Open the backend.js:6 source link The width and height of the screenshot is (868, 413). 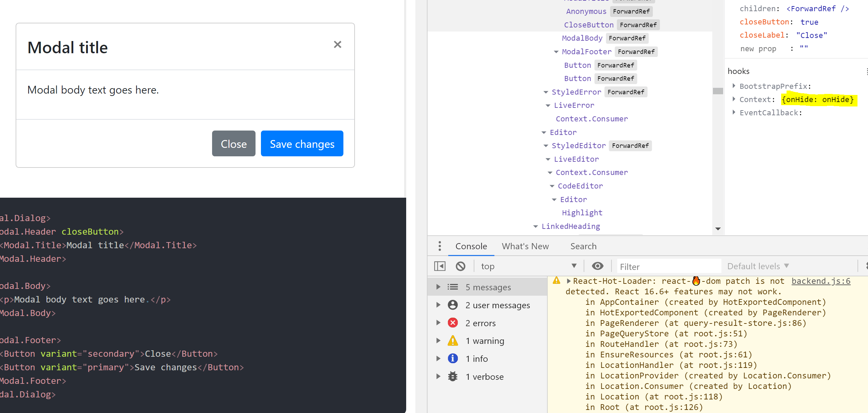pyautogui.click(x=820, y=281)
